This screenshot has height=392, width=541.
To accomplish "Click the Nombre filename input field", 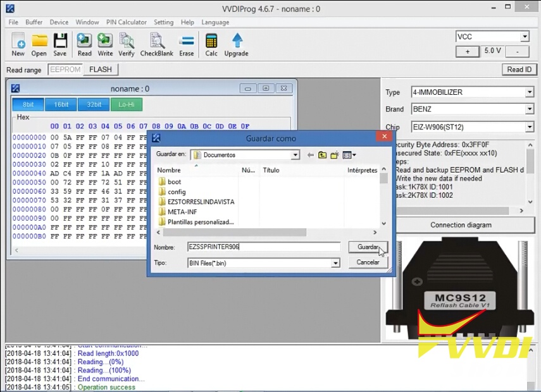I will pos(264,247).
